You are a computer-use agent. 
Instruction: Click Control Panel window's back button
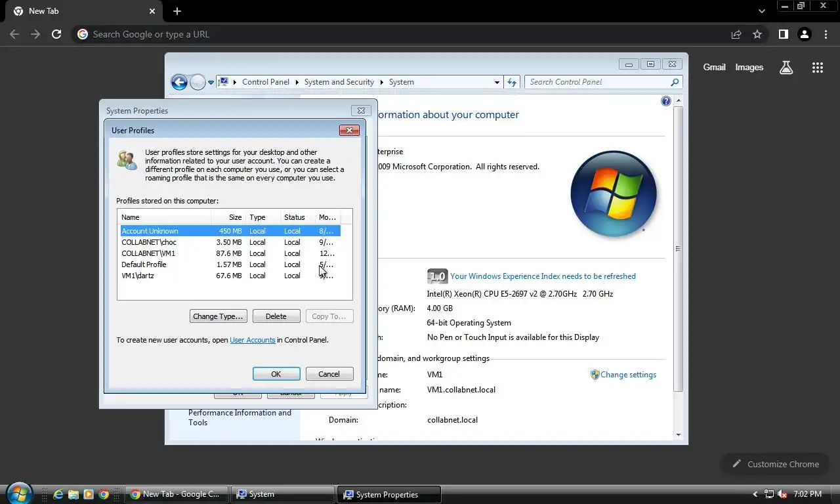point(179,82)
